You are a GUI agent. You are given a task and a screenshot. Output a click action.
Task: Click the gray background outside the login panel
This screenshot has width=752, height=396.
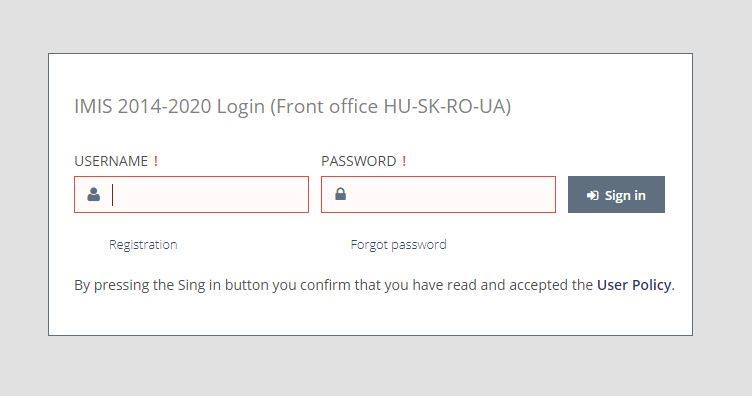click(376, 26)
